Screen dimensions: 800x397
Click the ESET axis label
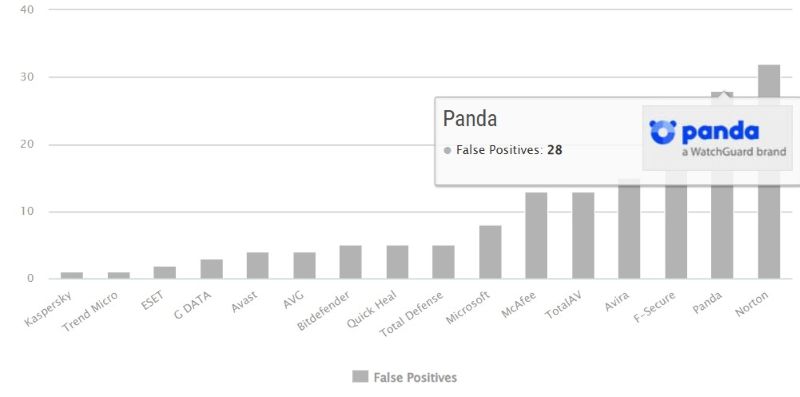click(x=152, y=301)
